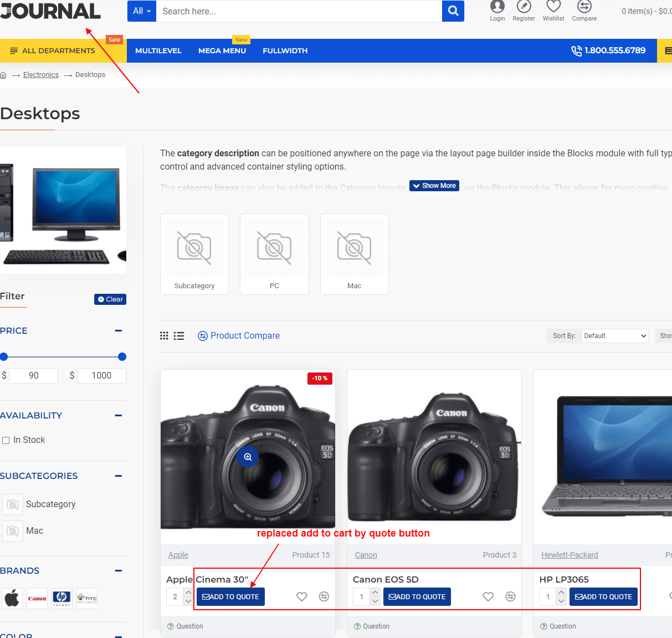The height and width of the screenshot is (638, 672).
Task: Click the Journal site logo
Action: (50, 11)
